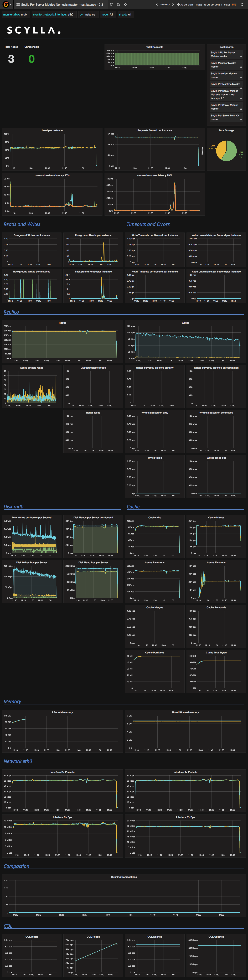
Task: Shift time range forward with right arrow
Action: pyautogui.click(x=173, y=5)
